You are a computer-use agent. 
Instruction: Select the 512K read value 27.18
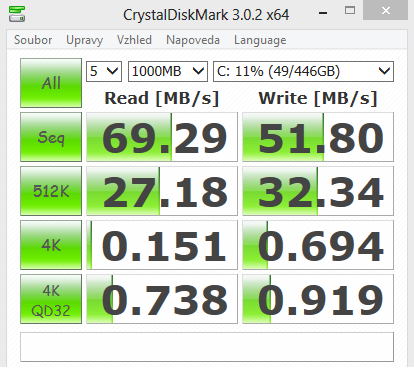[162, 191]
